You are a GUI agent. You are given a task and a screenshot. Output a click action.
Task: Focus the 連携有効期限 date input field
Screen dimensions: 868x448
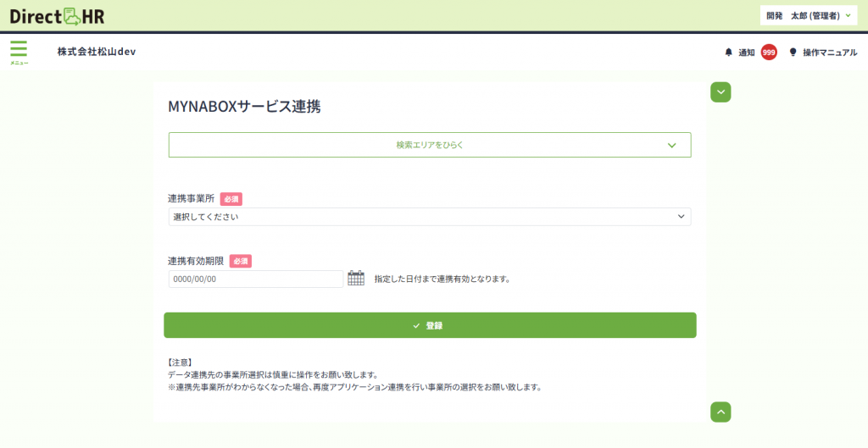[256, 279]
